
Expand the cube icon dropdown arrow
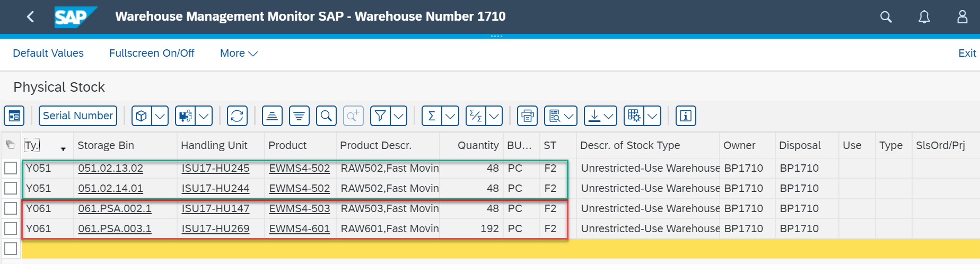[160, 116]
